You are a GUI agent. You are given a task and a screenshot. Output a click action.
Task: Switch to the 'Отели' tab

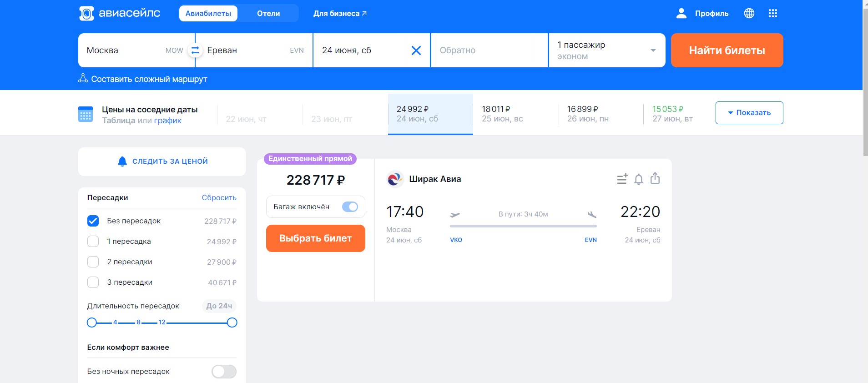tap(268, 14)
